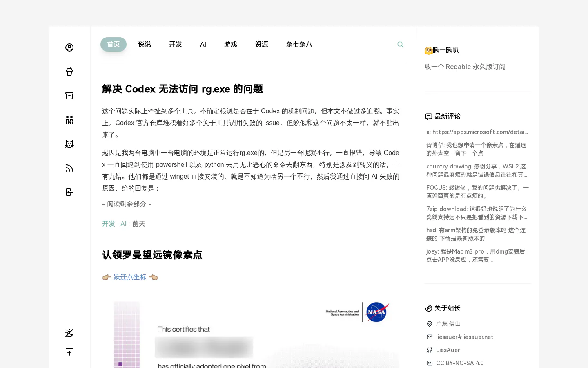The height and width of the screenshot is (368, 588).
Task: Open article 认领罗曼望远镜像素点
Action: click(152, 255)
